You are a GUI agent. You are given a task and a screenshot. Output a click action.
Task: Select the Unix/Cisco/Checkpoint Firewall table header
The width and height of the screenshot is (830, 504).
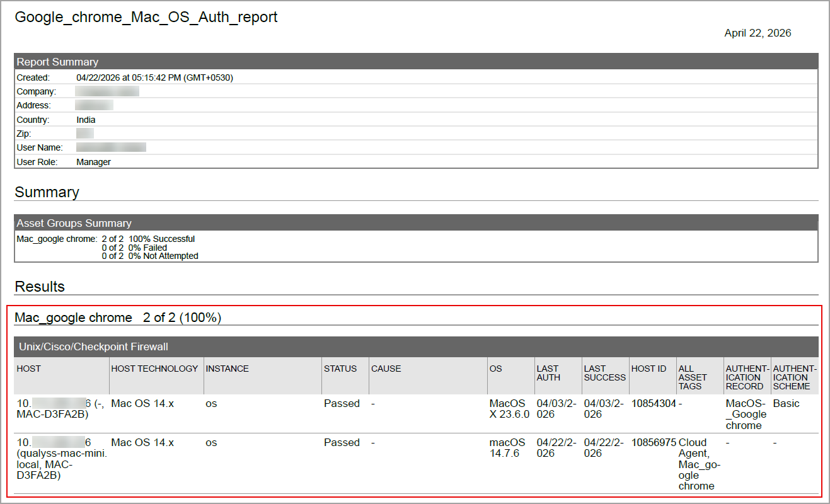pyautogui.click(x=416, y=346)
